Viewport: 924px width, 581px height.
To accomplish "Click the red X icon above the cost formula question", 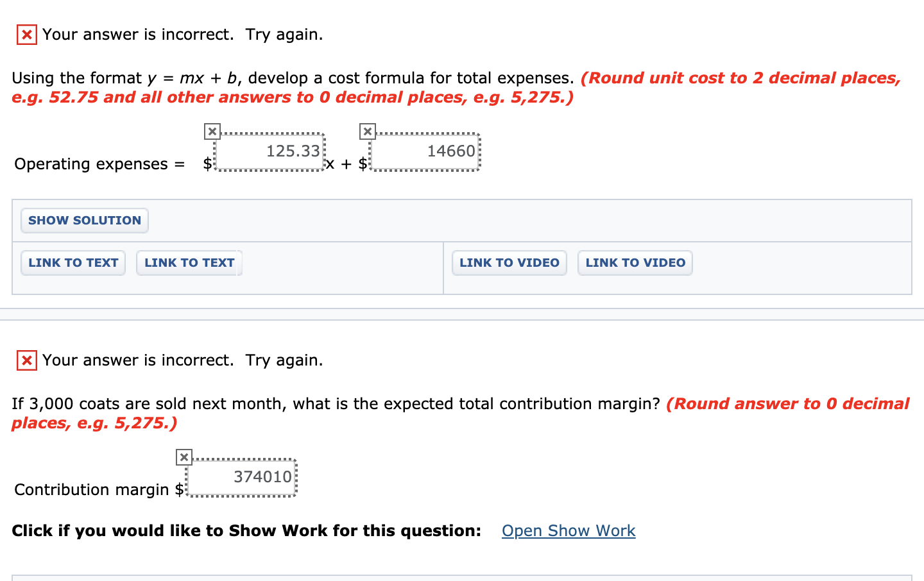I will pyautogui.click(x=27, y=35).
